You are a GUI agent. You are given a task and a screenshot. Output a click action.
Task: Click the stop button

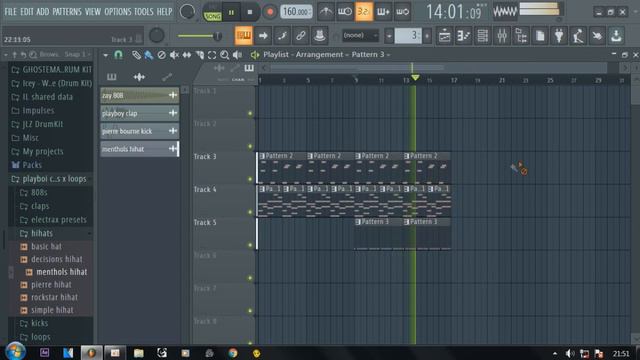point(250,12)
